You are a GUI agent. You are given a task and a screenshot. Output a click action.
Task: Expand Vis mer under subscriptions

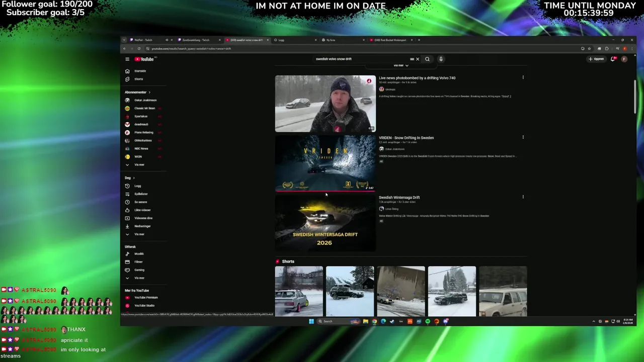coord(139,165)
